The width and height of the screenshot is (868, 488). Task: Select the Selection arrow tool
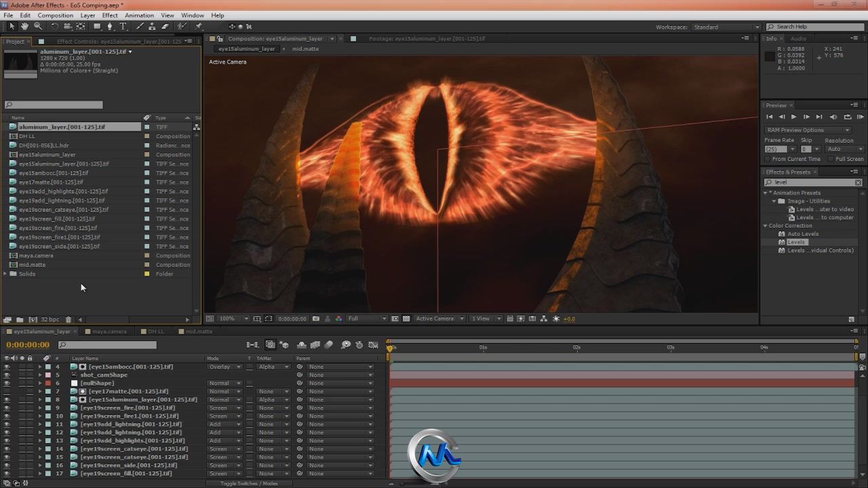point(12,26)
